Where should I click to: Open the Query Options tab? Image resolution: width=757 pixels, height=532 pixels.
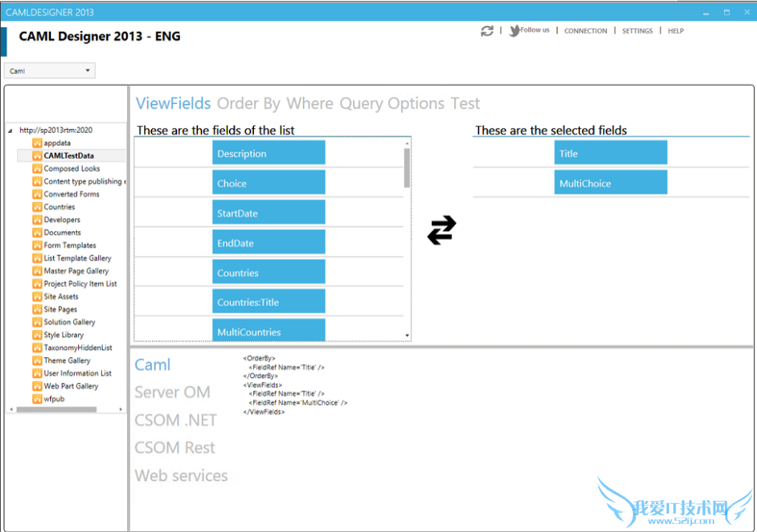pyautogui.click(x=391, y=103)
